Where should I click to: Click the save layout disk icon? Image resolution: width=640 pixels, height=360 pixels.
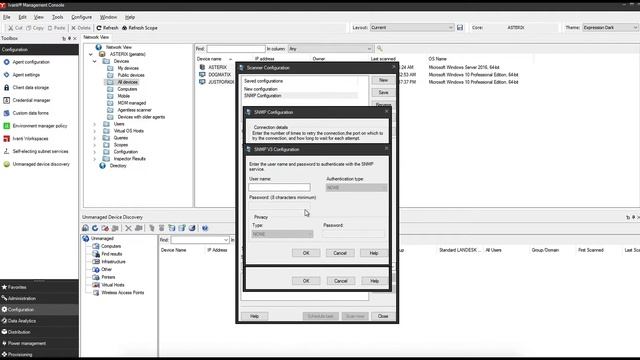point(460,27)
